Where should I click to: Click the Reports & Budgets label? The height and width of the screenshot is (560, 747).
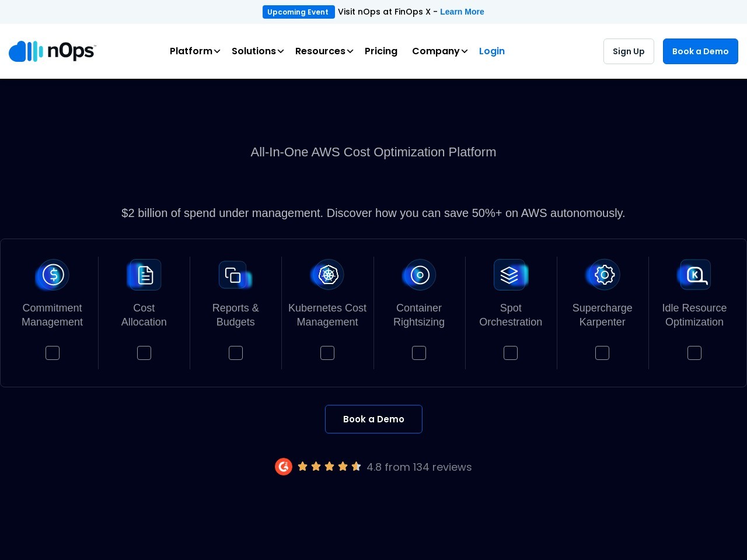point(236,315)
